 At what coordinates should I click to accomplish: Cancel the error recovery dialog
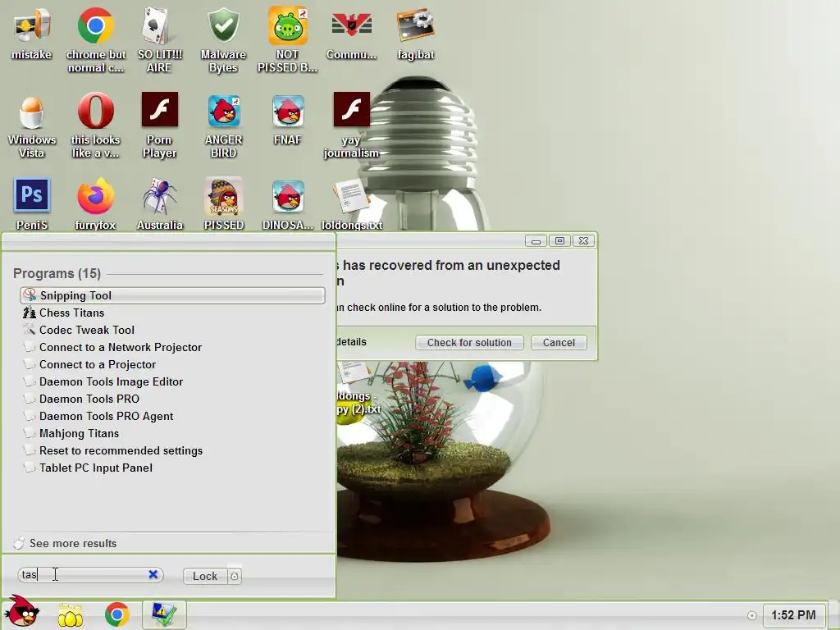tap(559, 342)
